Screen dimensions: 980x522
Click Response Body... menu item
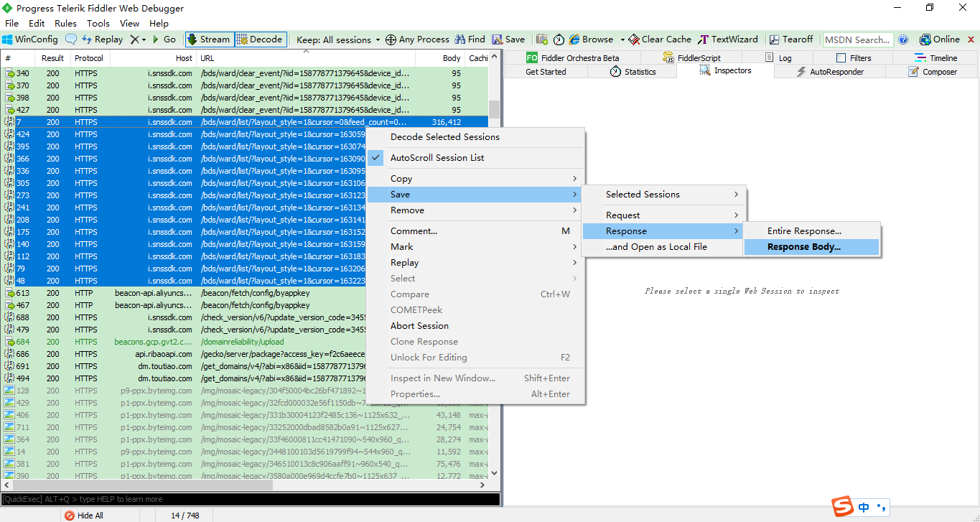coord(812,246)
